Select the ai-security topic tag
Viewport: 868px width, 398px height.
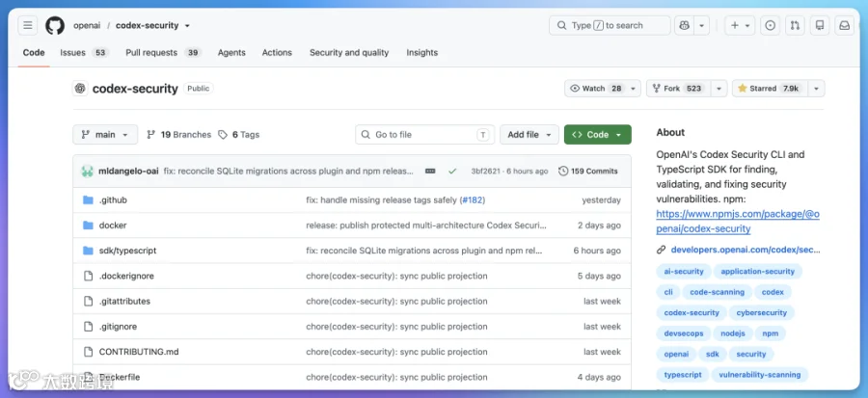click(684, 272)
